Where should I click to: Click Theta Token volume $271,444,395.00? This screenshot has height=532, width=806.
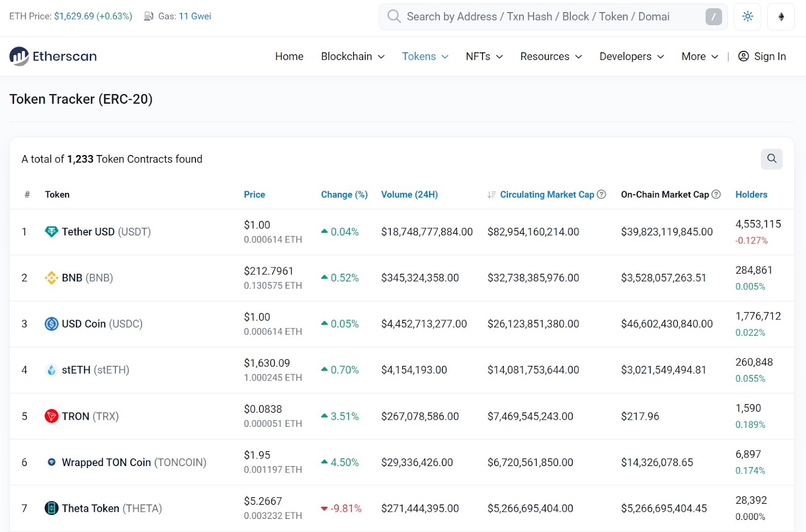(420, 508)
